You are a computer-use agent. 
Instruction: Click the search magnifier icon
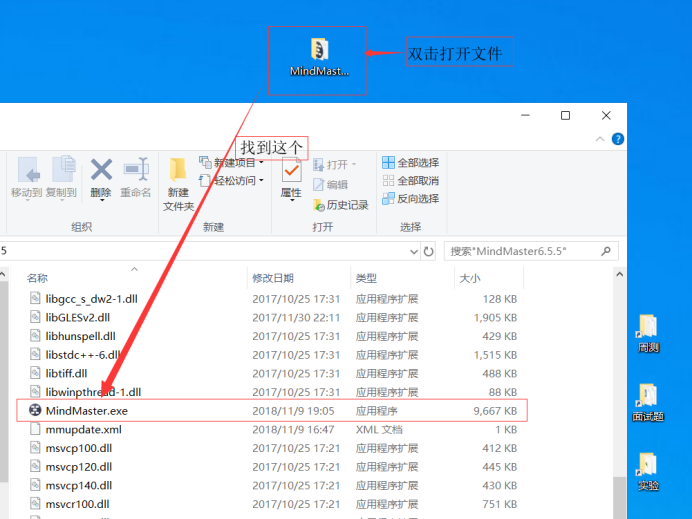click(606, 251)
